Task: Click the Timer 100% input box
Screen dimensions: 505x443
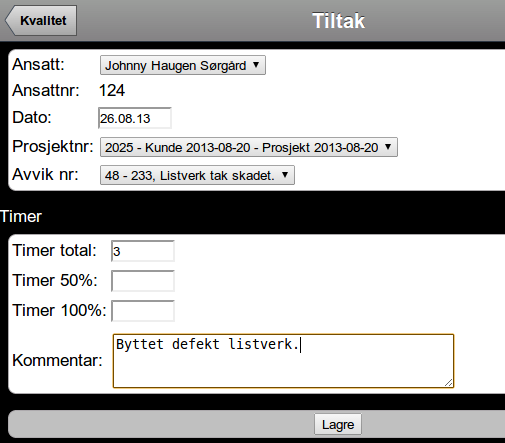Action: (x=143, y=311)
